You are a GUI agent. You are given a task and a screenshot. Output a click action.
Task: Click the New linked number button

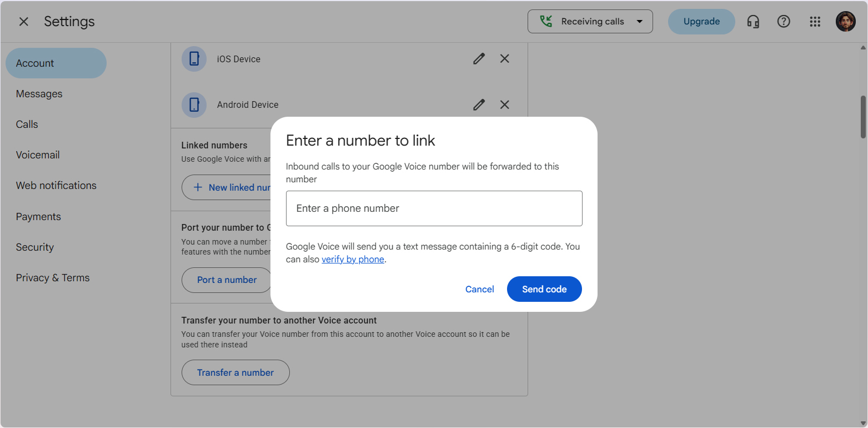coord(226,187)
